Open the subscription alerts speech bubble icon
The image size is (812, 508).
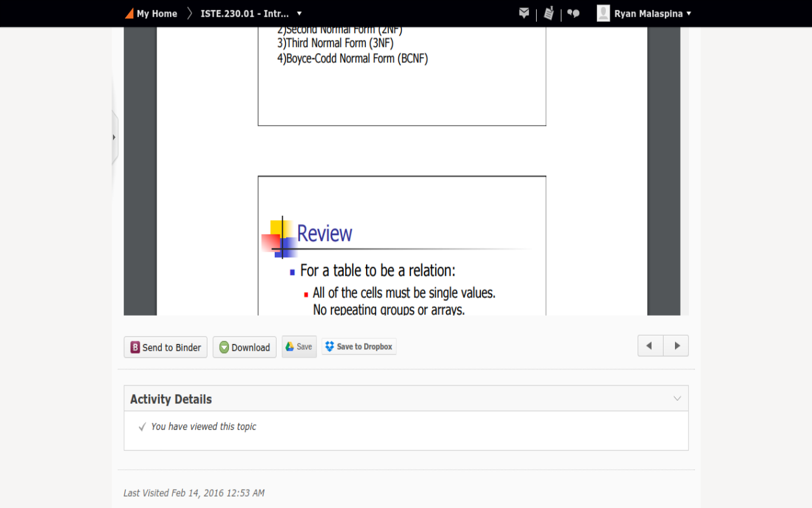[x=573, y=13]
